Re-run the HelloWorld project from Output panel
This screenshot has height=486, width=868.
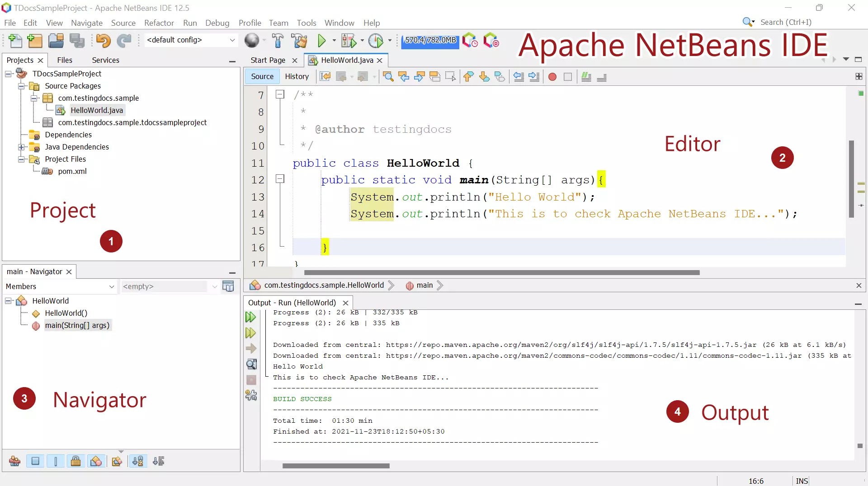(x=251, y=317)
